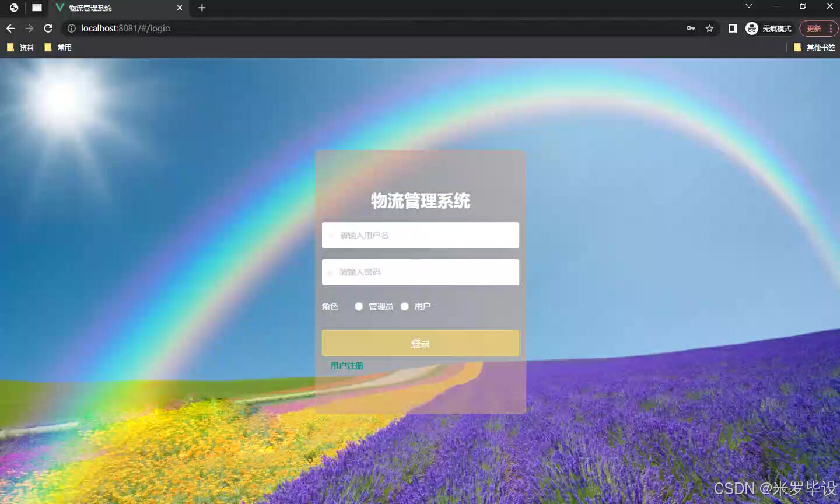The image size is (840, 504).
Task: Close the 物流管理系统 tab
Action: click(180, 8)
